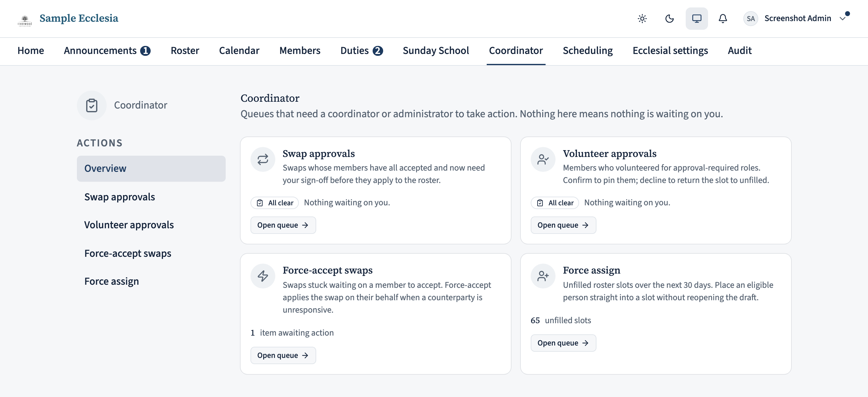Screen dimensions: 868x397
Task: Open the Sunday School tab
Action: click(x=436, y=51)
